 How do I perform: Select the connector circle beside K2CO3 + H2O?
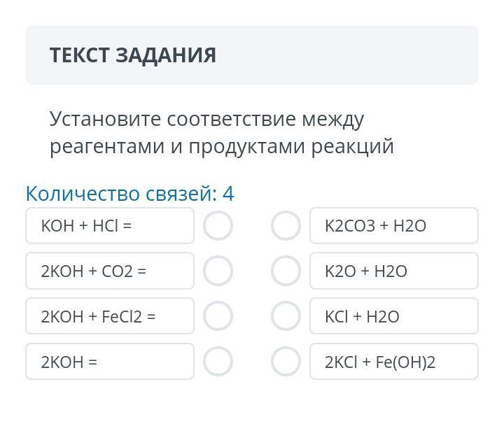pyautogui.click(x=286, y=226)
